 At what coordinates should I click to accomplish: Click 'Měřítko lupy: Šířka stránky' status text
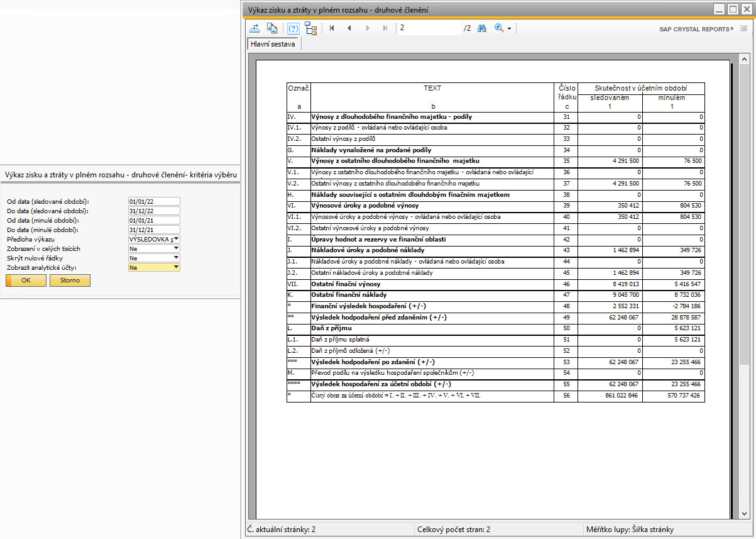tap(630, 530)
